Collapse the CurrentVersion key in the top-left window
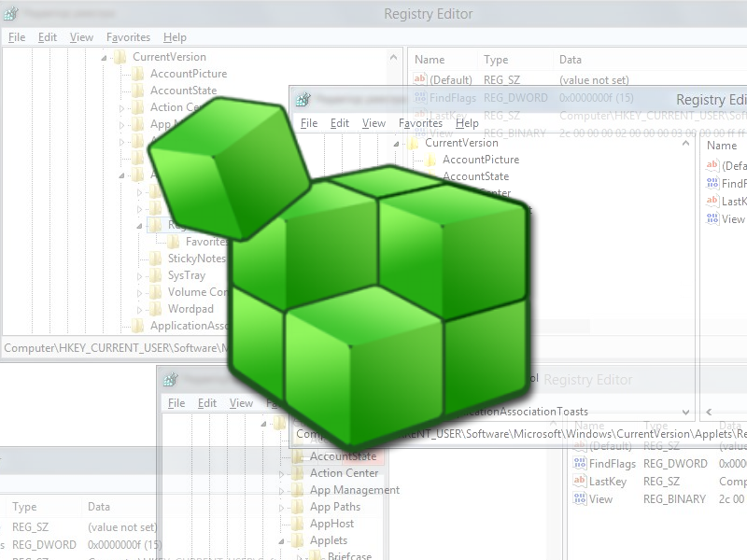This screenshot has height=560, width=747. pyautogui.click(x=104, y=58)
